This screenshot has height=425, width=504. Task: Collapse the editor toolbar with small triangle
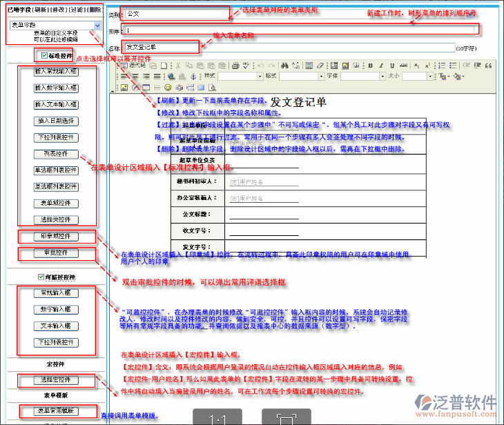coord(112,91)
